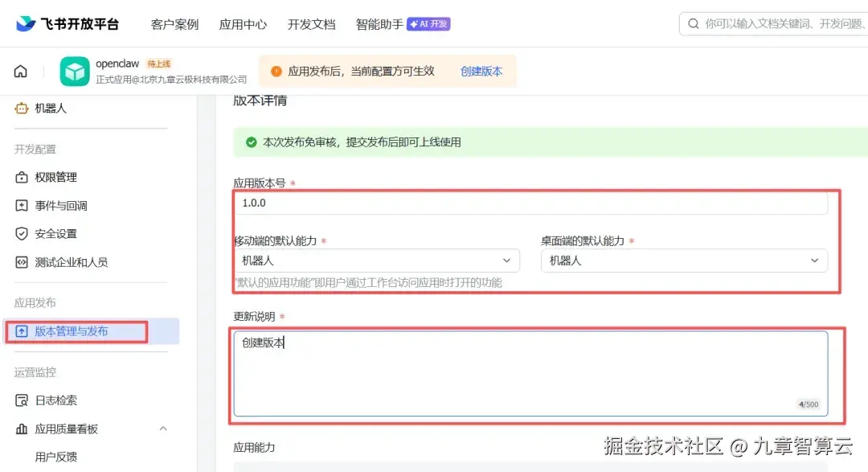Click the 安全设置 shield icon

pos(22,234)
